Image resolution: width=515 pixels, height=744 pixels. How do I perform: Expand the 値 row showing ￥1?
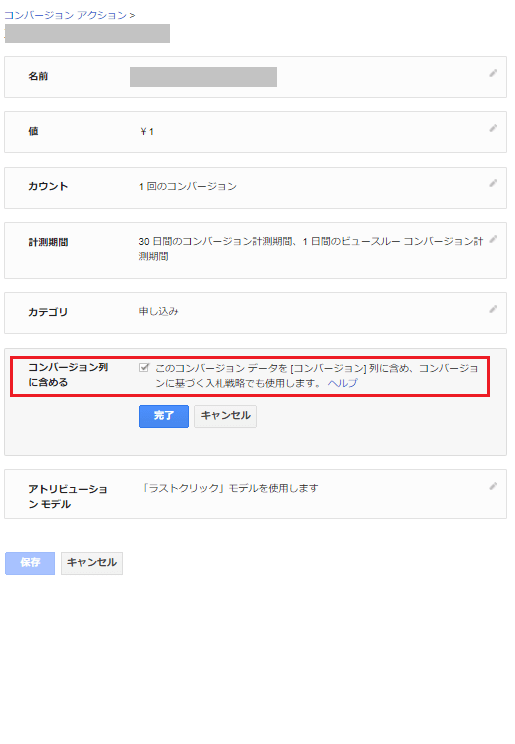[x=255, y=132]
